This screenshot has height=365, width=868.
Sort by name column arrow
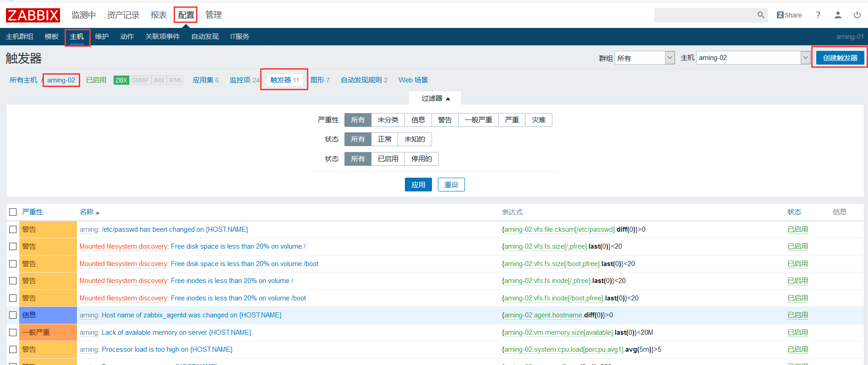(98, 212)
